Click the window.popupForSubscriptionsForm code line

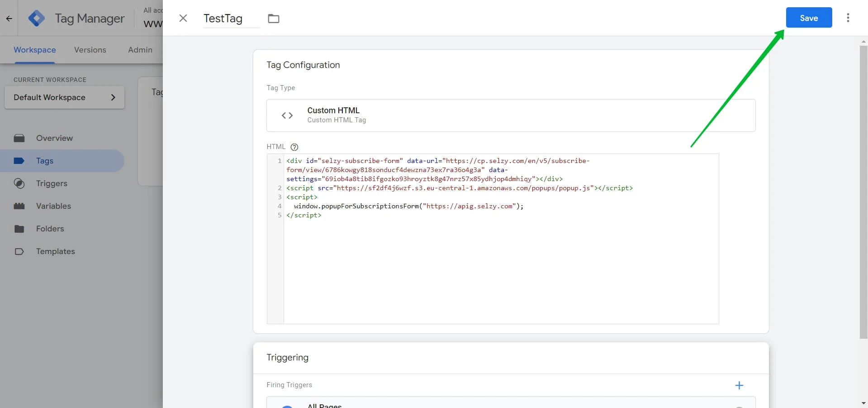click(x=408, y=206)
